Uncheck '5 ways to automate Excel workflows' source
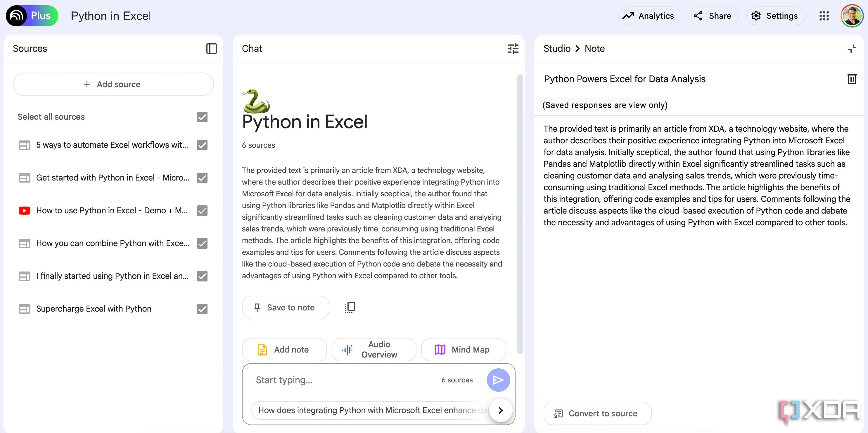Image resolution: width=868 pixels, height=433 pixels. point(202,145)
